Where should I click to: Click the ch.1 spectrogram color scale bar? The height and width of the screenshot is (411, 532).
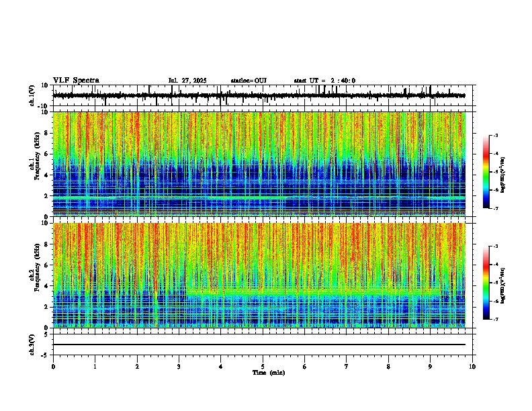pos(486,172)
